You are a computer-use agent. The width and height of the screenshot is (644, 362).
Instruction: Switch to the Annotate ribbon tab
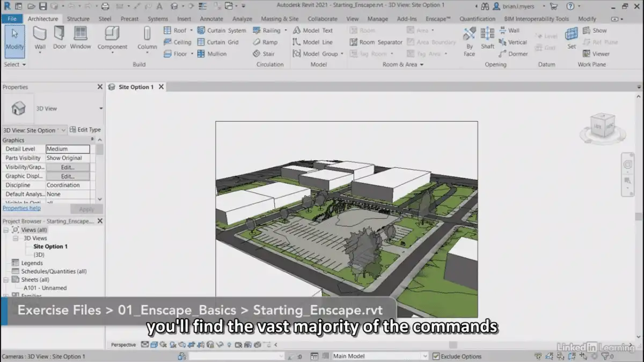(x=211, y=19)
